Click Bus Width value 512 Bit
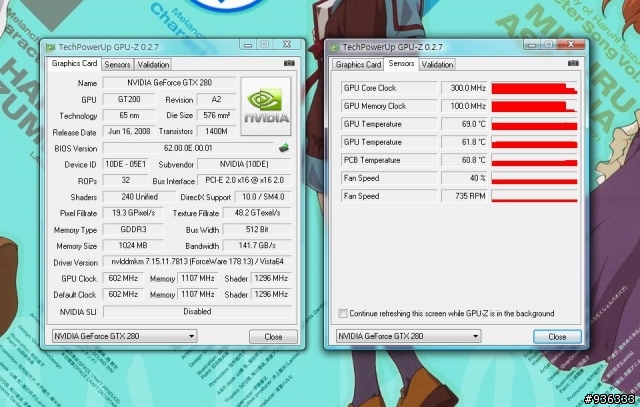 tap(257, 229)
